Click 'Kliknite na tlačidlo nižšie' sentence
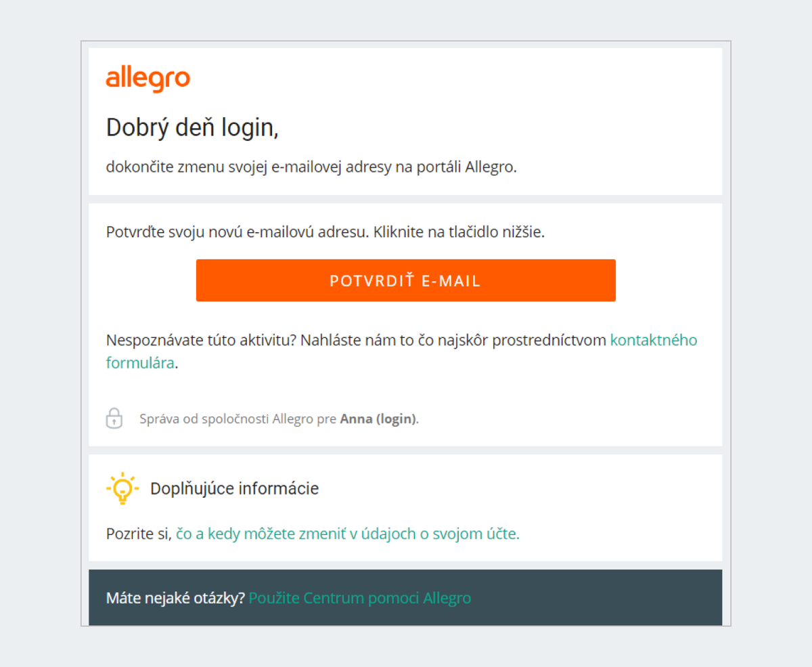This screenshot has height=667, width=812. click(x=459, y=232)
